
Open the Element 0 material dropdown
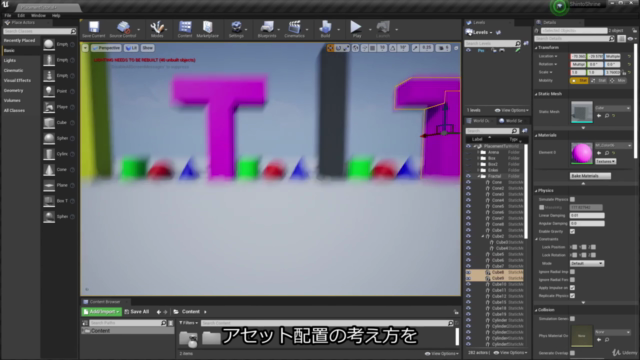point(613,145)
